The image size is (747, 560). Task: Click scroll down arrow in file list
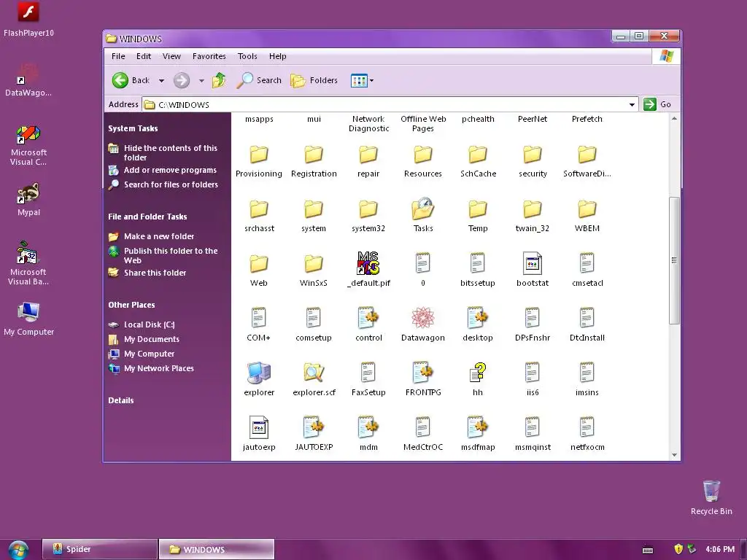point(674,455)
